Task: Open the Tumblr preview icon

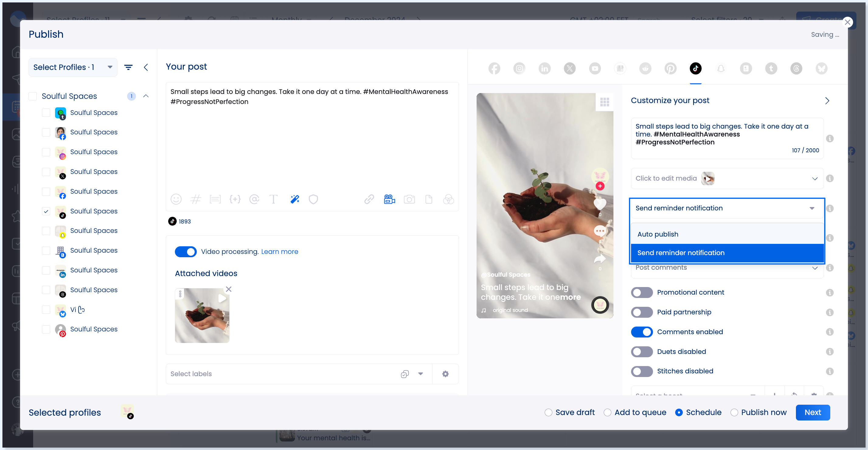Action: coord(771,68)
